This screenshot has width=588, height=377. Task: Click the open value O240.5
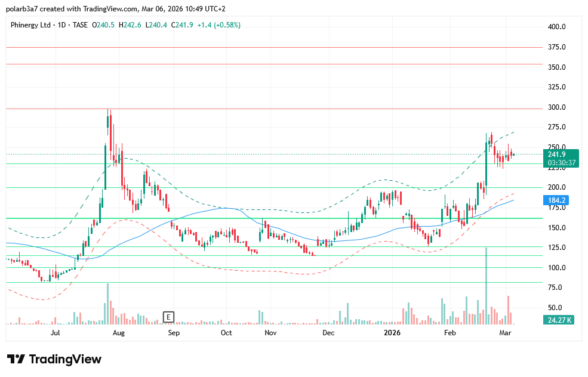tap(103, 25)
